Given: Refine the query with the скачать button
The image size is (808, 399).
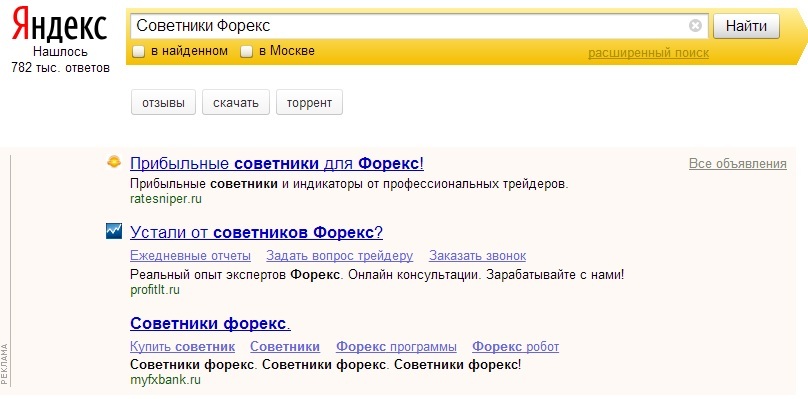Looking at the screenshot, I should pyautogui.click(x=236, y=103).
